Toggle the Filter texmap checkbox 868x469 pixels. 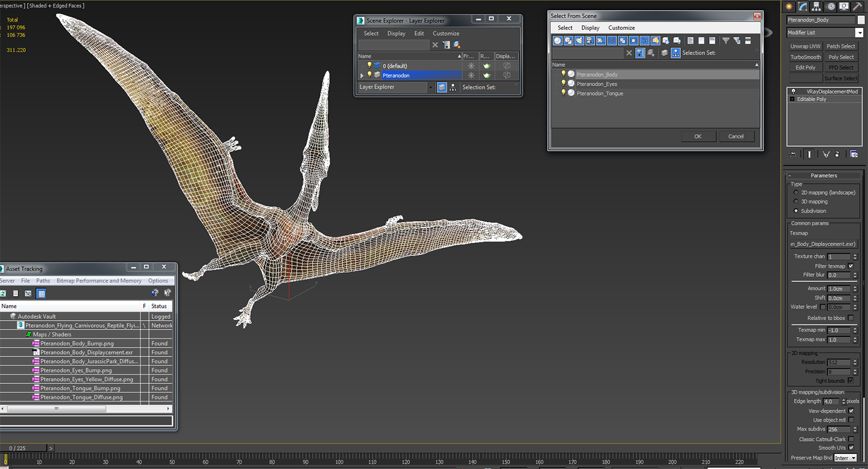click(850, 266)
